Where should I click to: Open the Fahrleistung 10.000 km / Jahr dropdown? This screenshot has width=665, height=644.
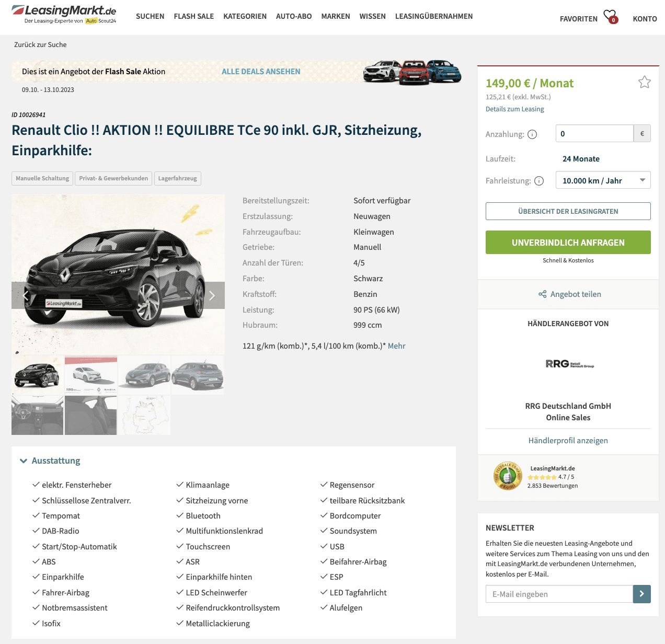[603, 180]
